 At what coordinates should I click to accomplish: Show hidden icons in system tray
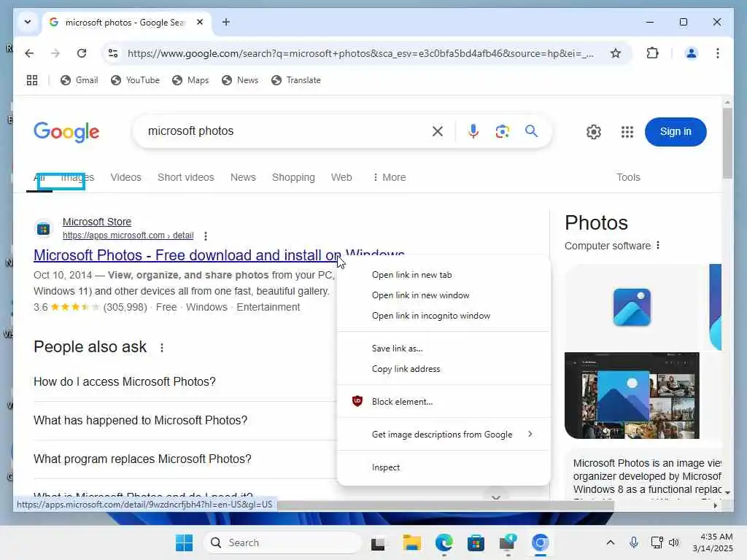[x=611, y=542]
